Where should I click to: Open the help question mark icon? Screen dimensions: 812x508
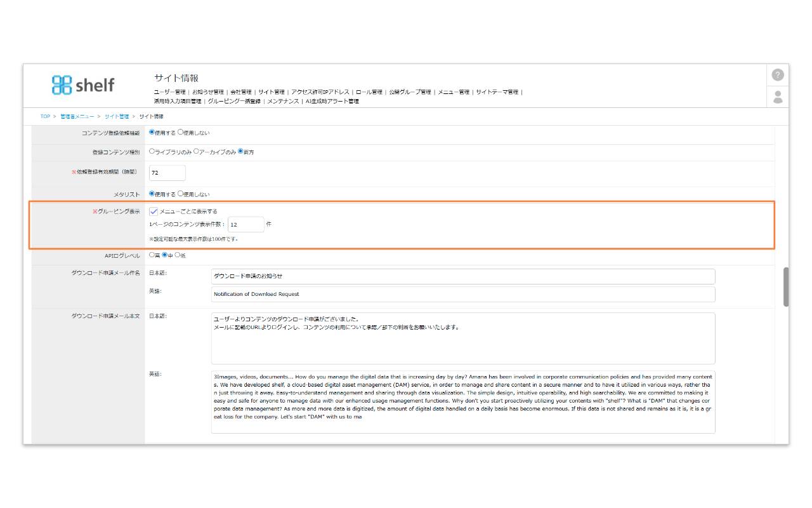(x=778, y=75)
